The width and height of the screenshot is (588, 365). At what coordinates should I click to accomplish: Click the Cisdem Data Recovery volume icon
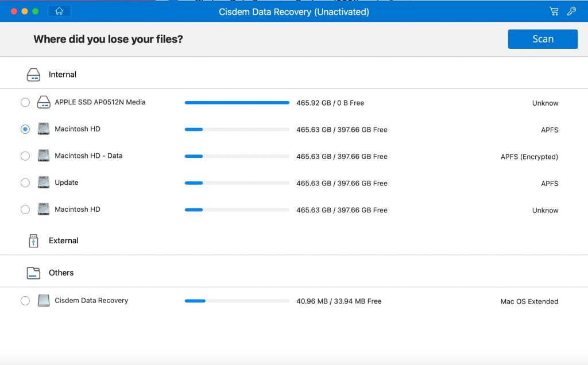[44, 301]
